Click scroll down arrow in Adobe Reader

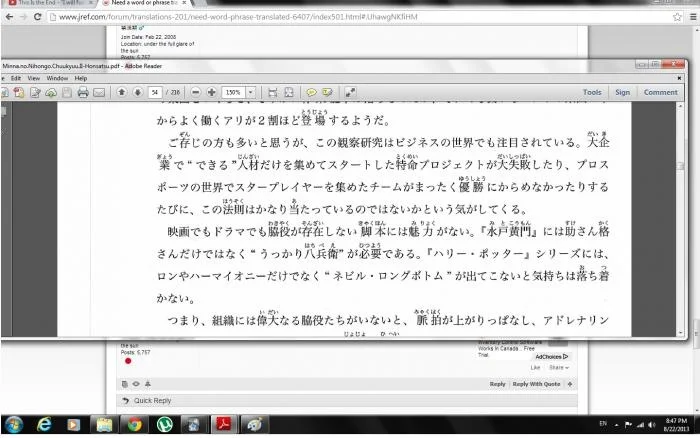point(680,333)
